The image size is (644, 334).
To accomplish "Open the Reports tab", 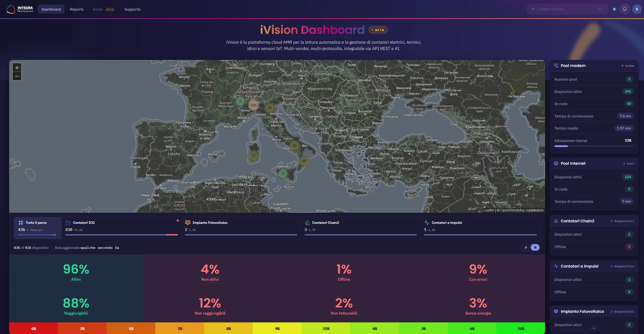I will tap(77, 9).
